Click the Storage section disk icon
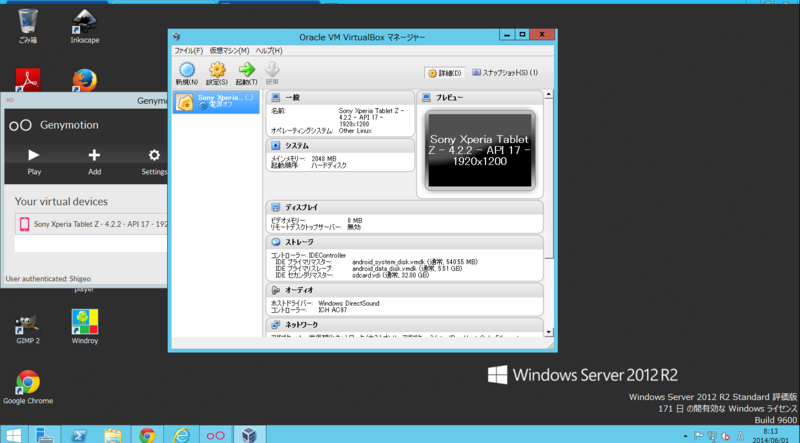The width and height of the screenshot is (800, 443). tap(276, 242)
